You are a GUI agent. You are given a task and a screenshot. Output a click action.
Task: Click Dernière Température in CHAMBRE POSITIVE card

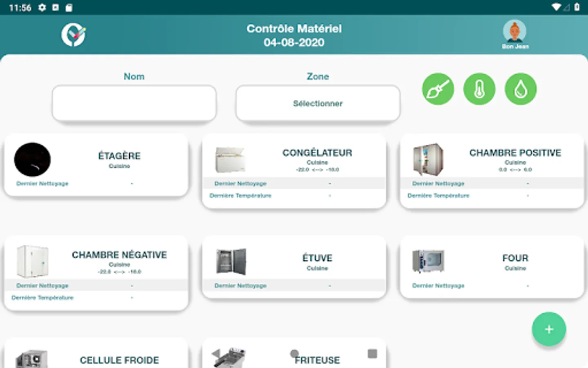[438, 196]
